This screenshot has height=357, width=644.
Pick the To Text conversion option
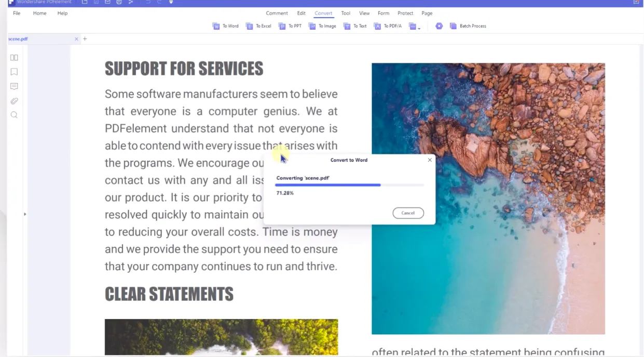(x=355, y=26)
